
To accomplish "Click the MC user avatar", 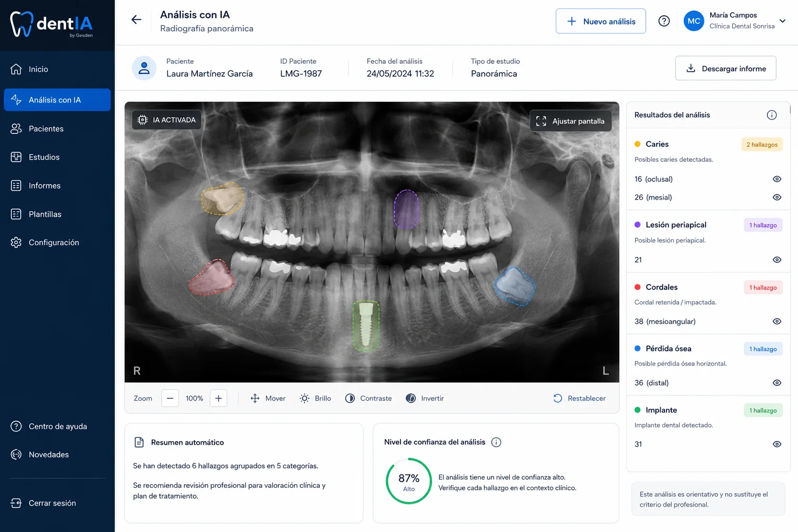I will [694, 21].
